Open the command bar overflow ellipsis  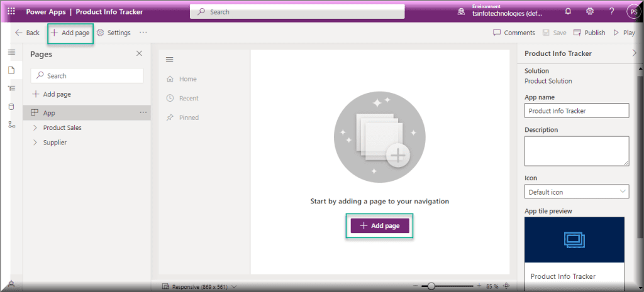(x=143, y=33)
